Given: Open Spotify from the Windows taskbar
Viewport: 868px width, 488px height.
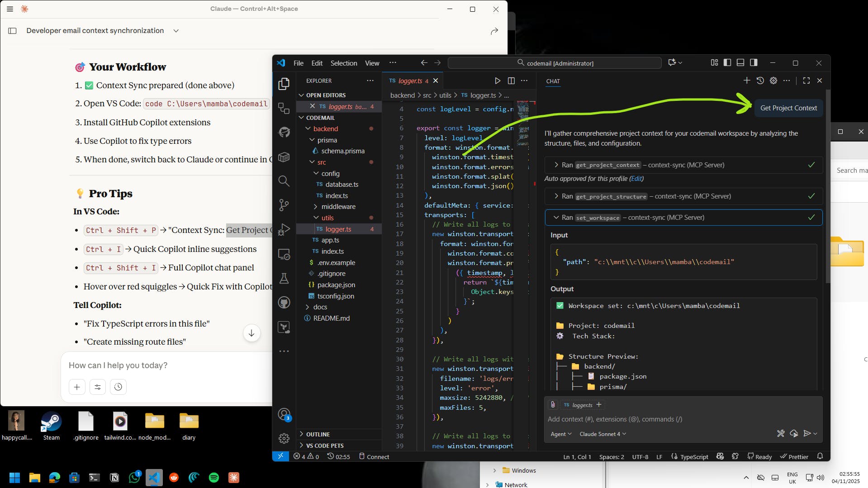Looking at the screenshot, I should pos(214,477).
